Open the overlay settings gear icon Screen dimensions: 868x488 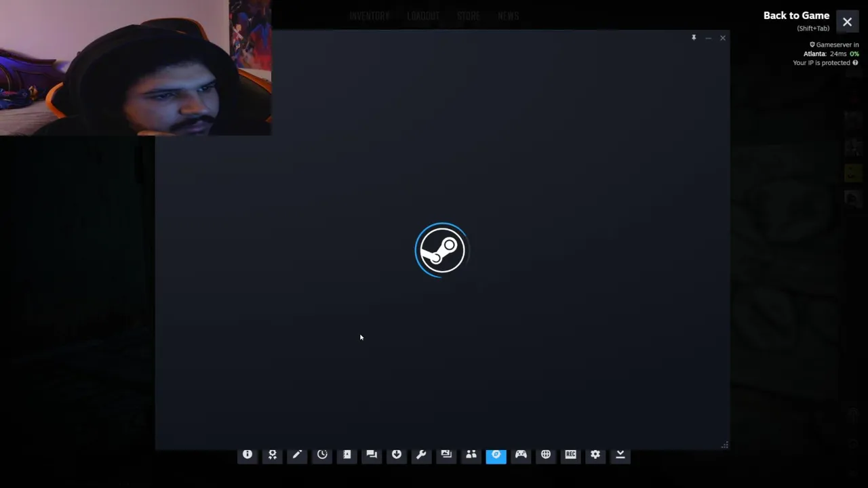(x=595, y=455)
